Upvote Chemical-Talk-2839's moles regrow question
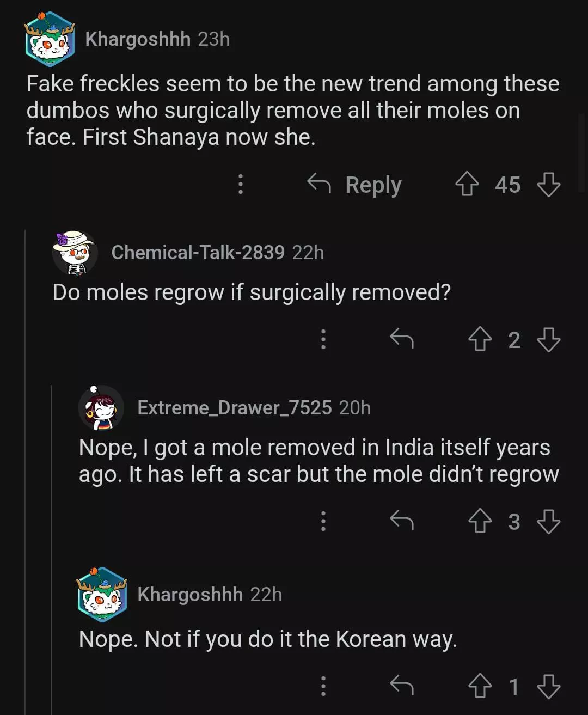This screenshot has width=588, height=715. coord(480,339)
